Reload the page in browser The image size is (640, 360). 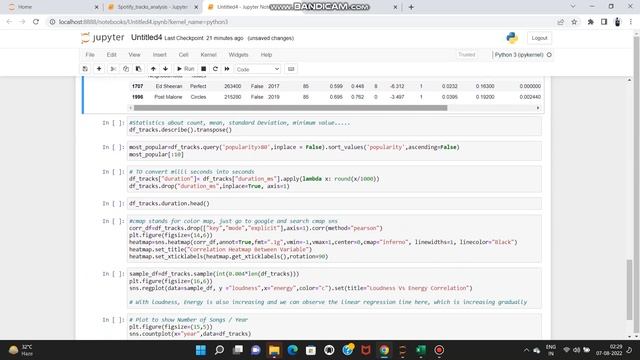click(36, 22)
